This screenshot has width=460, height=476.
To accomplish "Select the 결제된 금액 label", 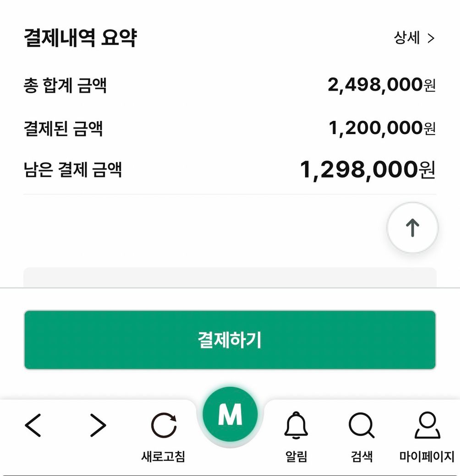I will 63,129.
